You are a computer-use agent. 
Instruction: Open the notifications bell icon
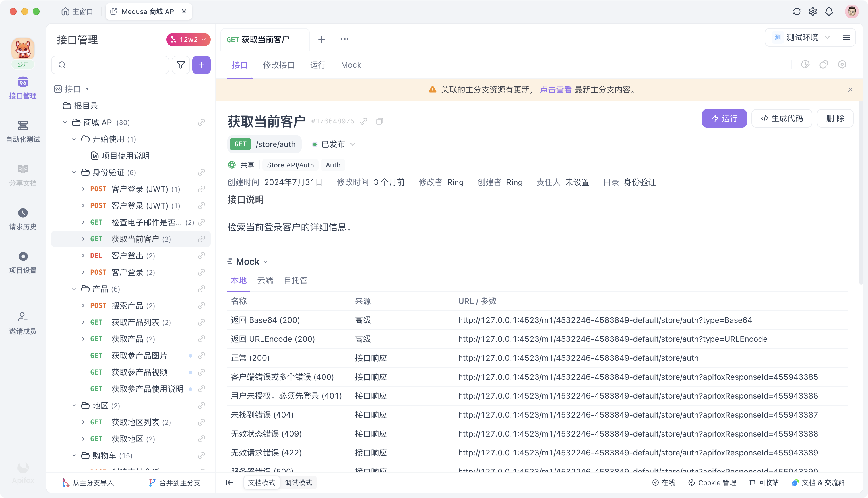[829, 11]
